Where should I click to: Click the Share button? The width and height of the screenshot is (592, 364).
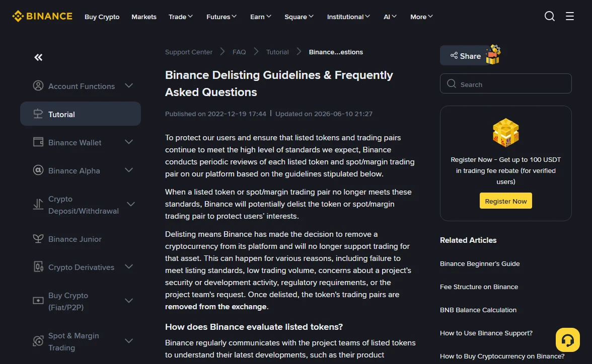466,55
